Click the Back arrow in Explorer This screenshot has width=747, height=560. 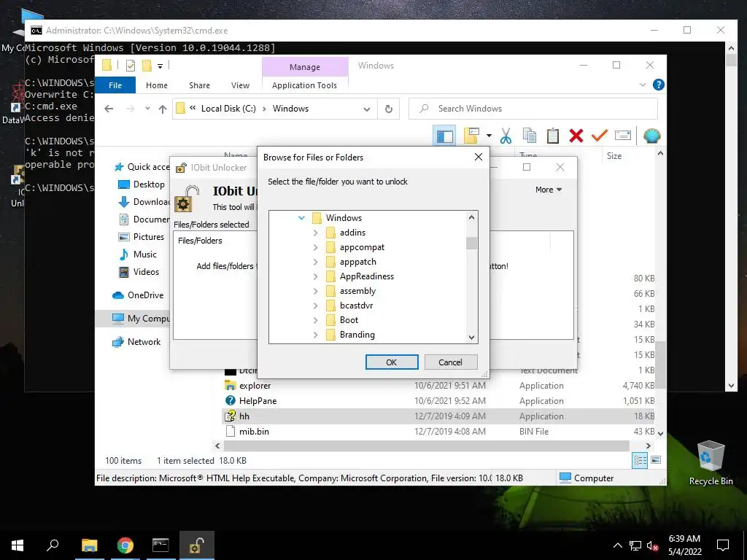109,109
